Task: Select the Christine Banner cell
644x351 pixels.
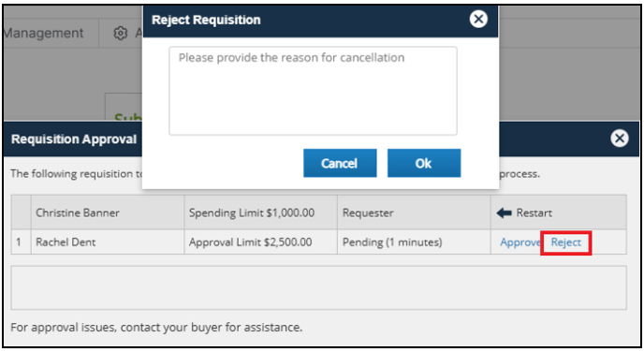Action: pyautogui.click(x=108, y=212)
